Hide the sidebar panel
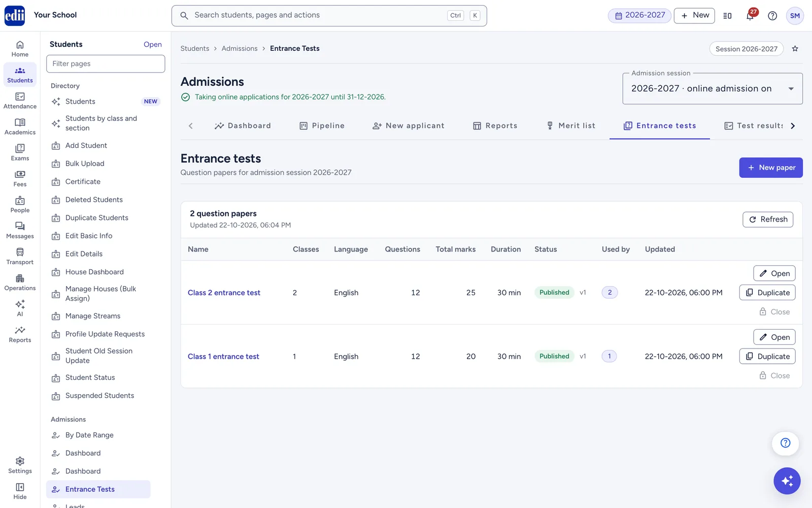Screen dimensions: 812x508 point(20,491)
